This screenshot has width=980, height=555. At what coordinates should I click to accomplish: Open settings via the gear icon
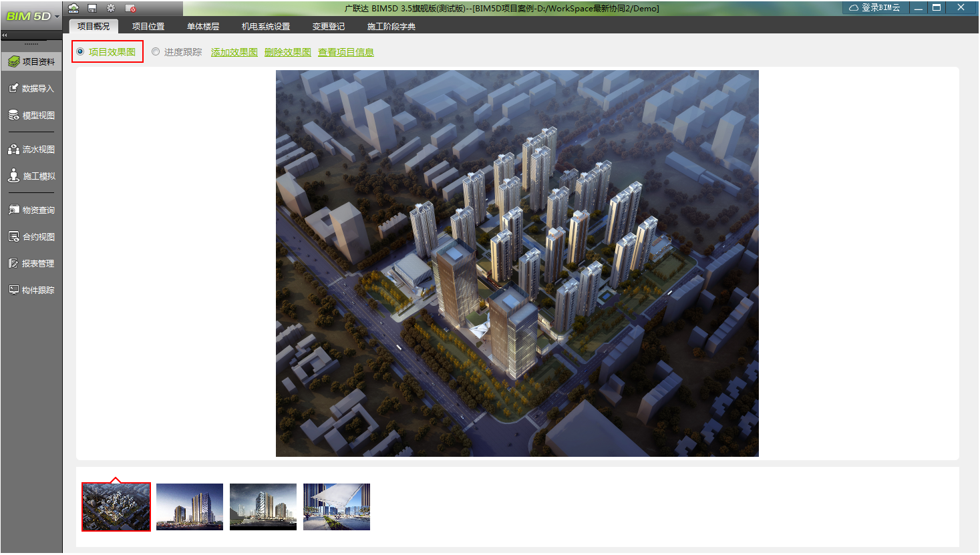click(111, 8)
